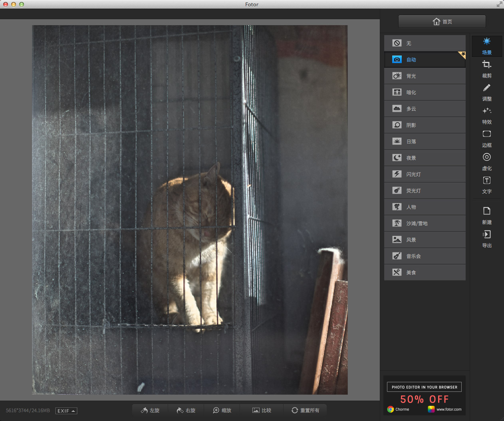The height and width of the screenshot is (421, 504).
Task: Open the 边框 borders panel
Action: [486, 139]
